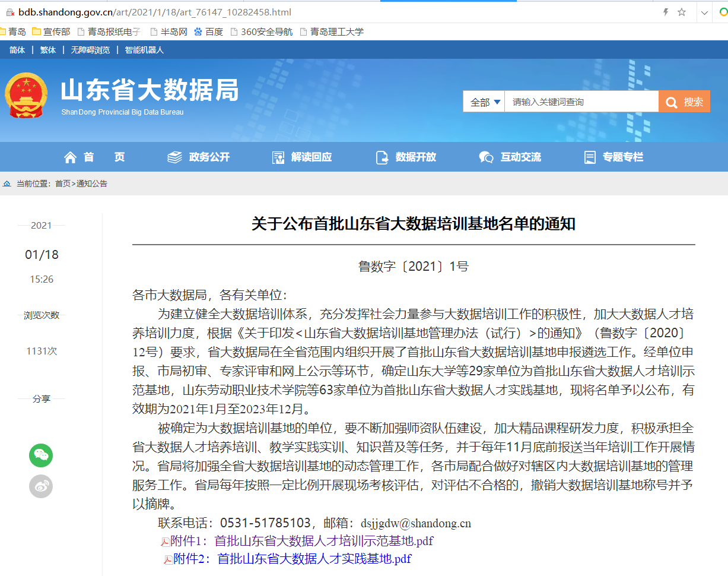Switch to 简体 simplified Chinese
Screen dimensions: 728x576
point(17,50)
